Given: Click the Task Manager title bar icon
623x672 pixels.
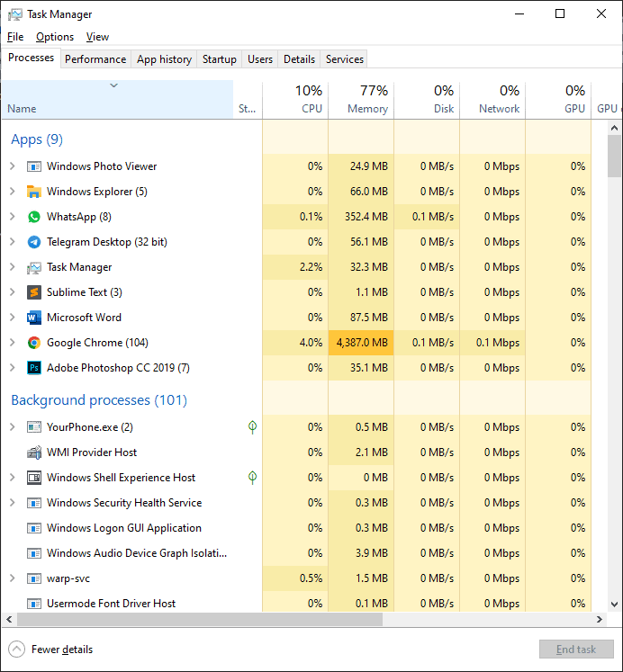Looking at the screenshot, I should 15,14.
